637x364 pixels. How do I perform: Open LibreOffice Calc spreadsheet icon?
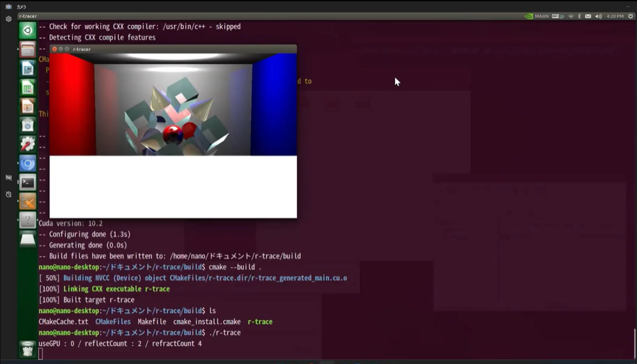(27, 88)
